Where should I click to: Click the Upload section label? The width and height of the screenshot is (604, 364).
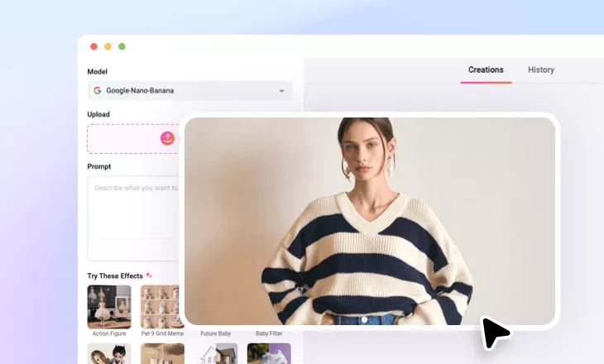[98, 114]
